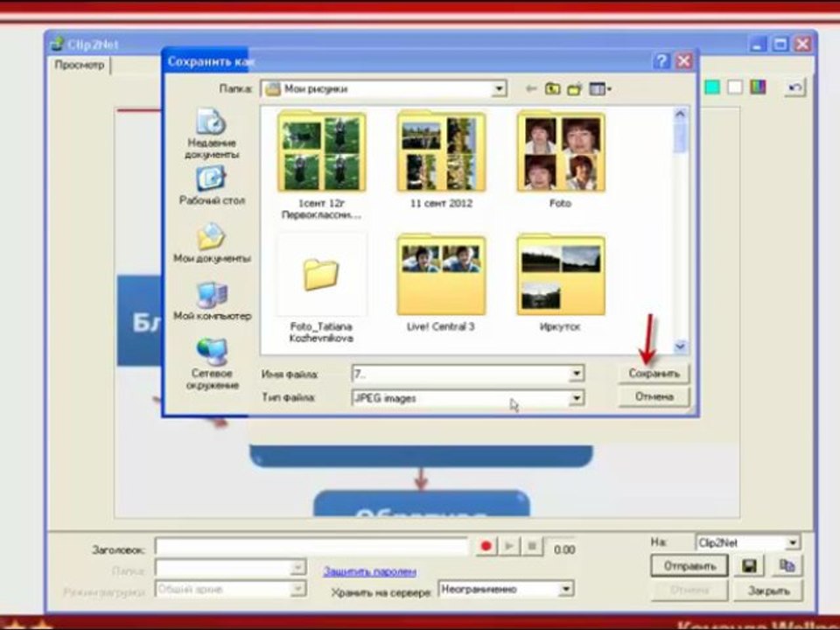Click the undo arrow in the Clip2Net toolbar
The width and height of the screenshot is (840, 630).
point(795,87)
